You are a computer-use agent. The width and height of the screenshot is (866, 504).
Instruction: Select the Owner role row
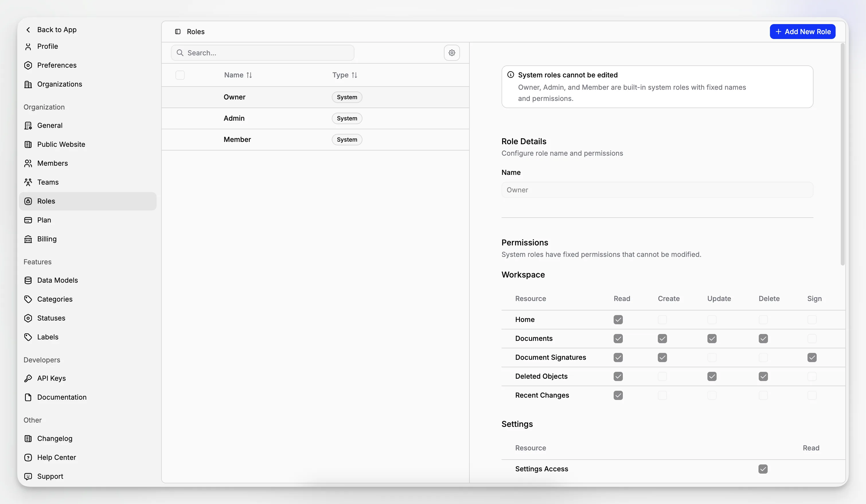pyautogui.click(x=315, y=97)
